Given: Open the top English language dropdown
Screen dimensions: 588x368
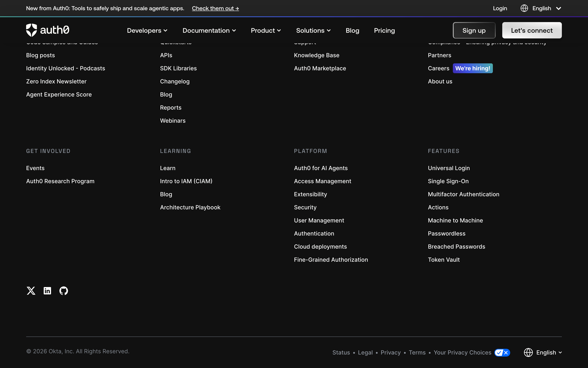Looking at the screenshot, I should pos(541,8).
